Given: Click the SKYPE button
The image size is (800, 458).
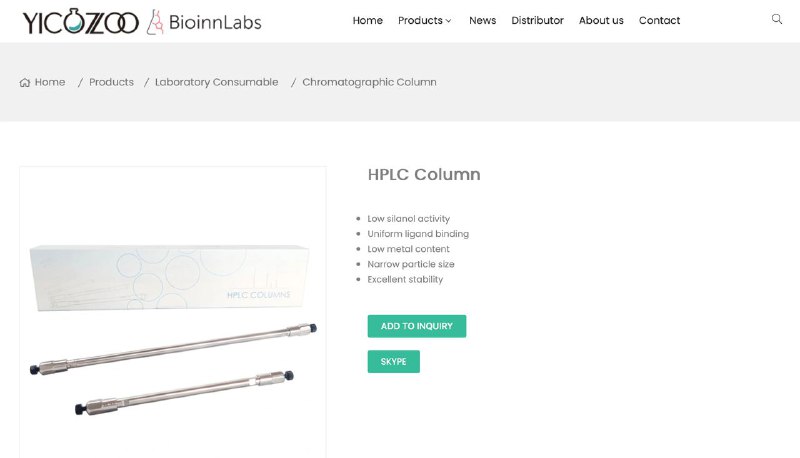Looking at the screenshot, I should coord(393,362).
